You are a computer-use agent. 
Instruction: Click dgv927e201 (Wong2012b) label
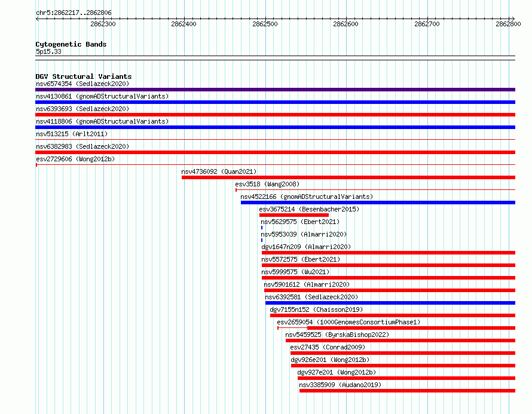tap(337, 372)
